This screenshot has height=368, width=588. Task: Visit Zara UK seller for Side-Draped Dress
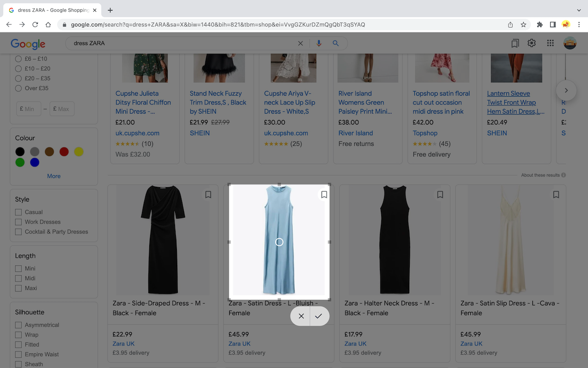pyautogui.click(x=124, y=344)
